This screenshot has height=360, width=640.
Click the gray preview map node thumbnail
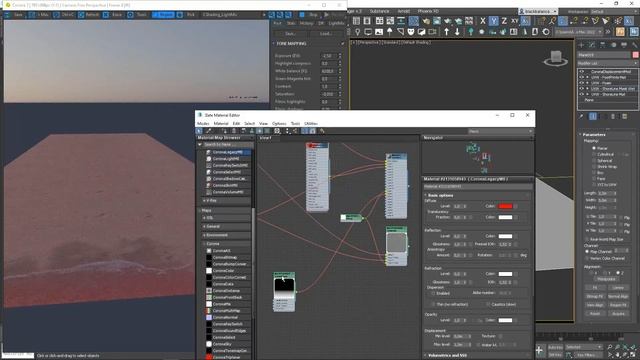(x=396, y=242)
